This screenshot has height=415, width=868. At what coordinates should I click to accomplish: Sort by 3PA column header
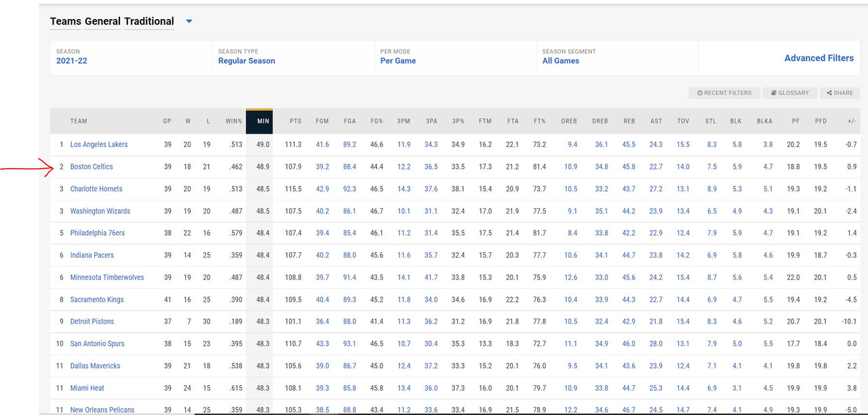pos(431,121)
